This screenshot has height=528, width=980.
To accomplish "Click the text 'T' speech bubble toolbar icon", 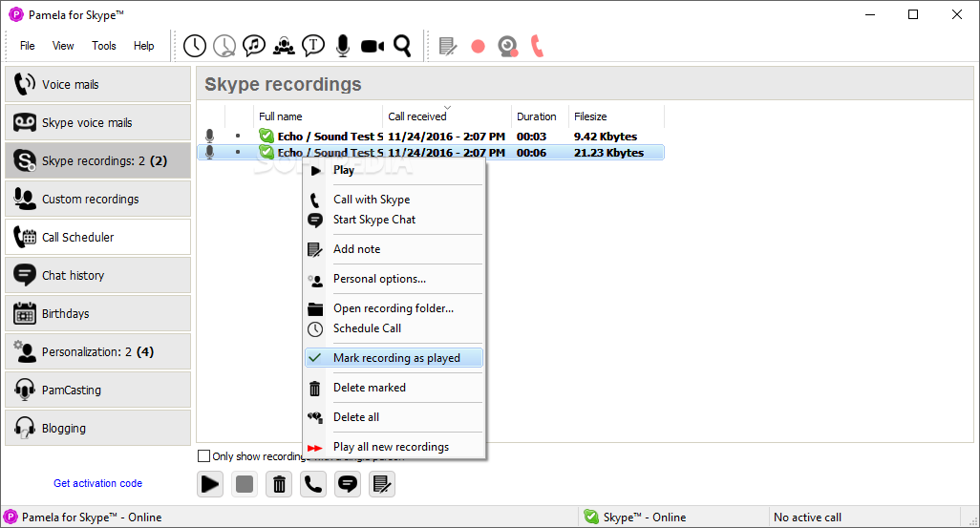I will (313, 46).
